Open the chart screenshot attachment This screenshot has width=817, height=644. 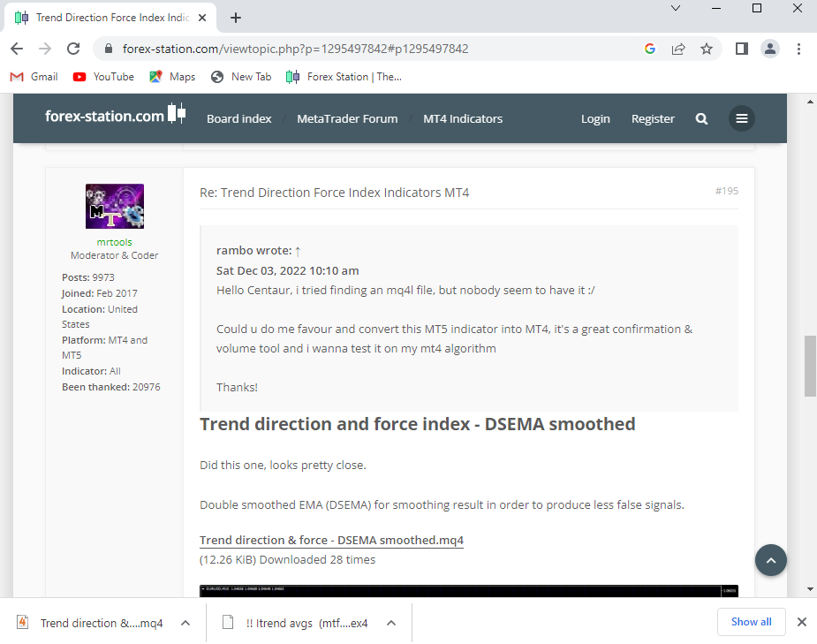468,591
